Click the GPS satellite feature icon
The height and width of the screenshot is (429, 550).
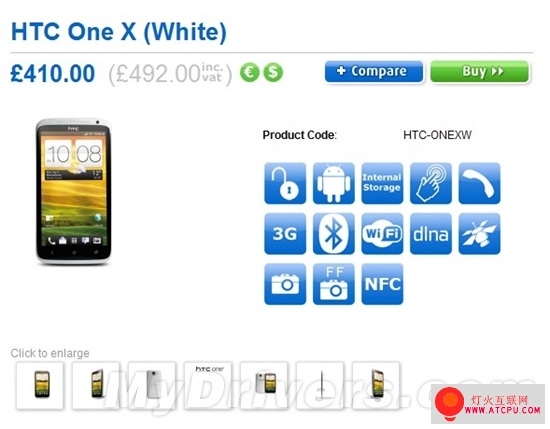click(x=479, y=234)
